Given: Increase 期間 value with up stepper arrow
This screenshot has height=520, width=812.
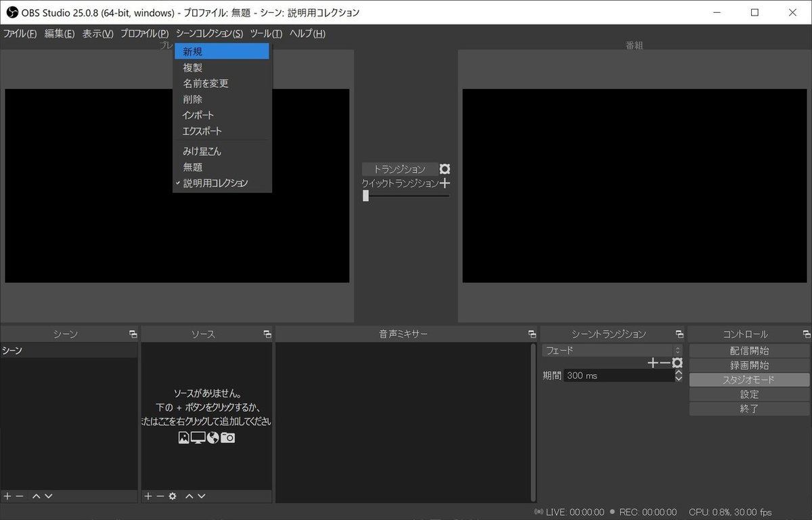Looking at the screenshot, I should click(678, 372).
